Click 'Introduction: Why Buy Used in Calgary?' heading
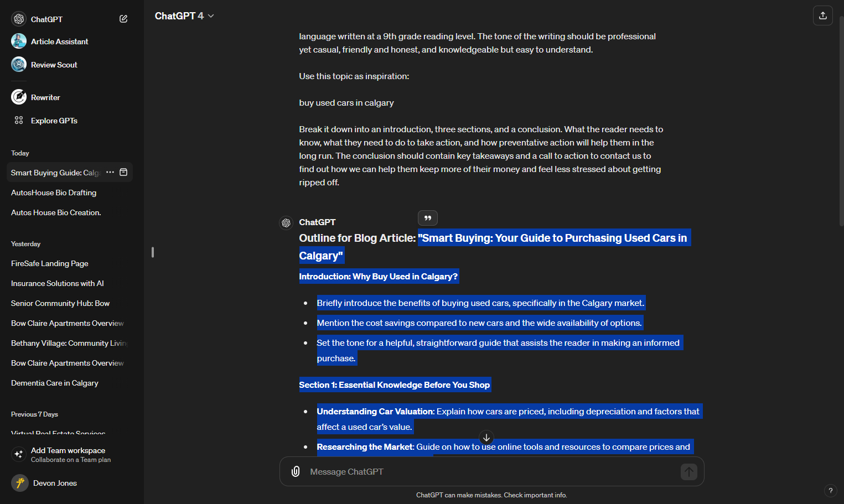 tap(379, 277)
